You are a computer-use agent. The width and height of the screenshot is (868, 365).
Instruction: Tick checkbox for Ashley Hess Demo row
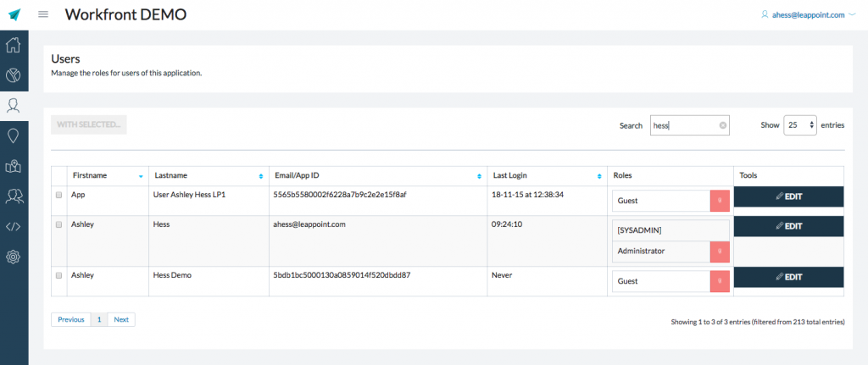(x=58, y=276)
